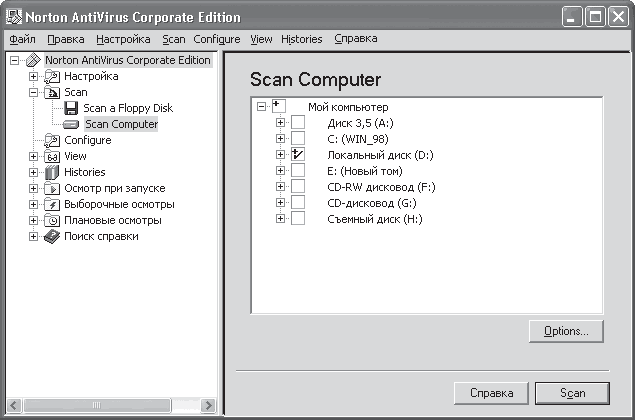Check the Съемный диск (H:) checkbox
This screenshot has width=635, height=420.
click(298, 218)
